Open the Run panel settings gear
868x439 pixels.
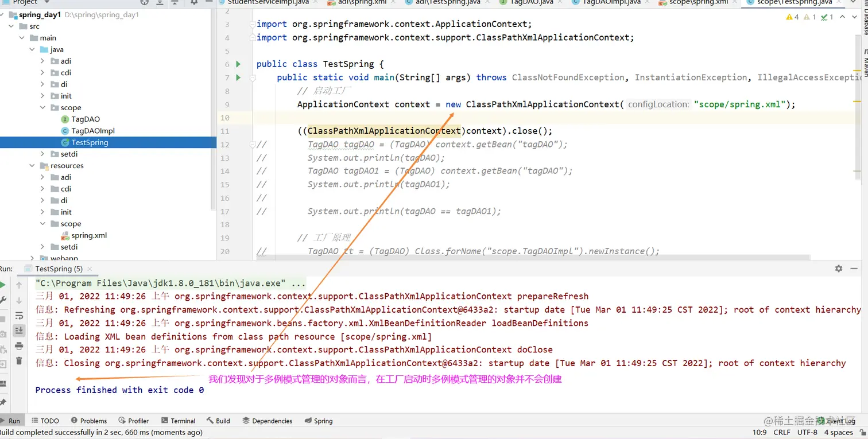(x=839, y=269)
